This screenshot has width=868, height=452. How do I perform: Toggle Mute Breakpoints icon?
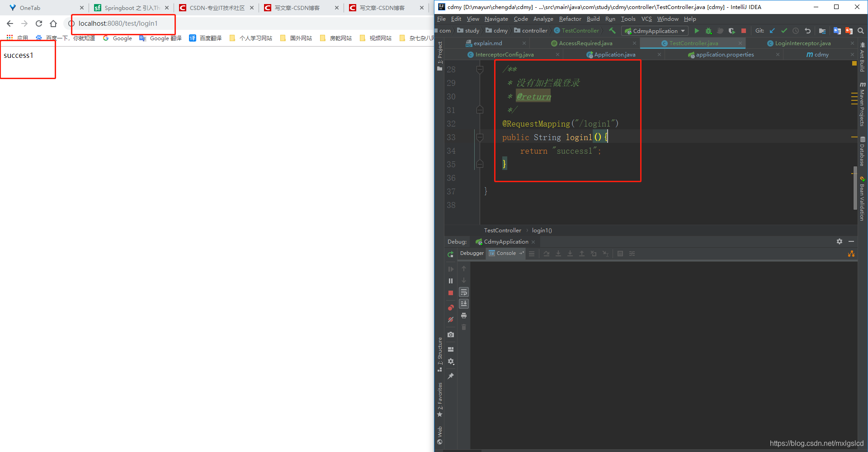point(451,320)
